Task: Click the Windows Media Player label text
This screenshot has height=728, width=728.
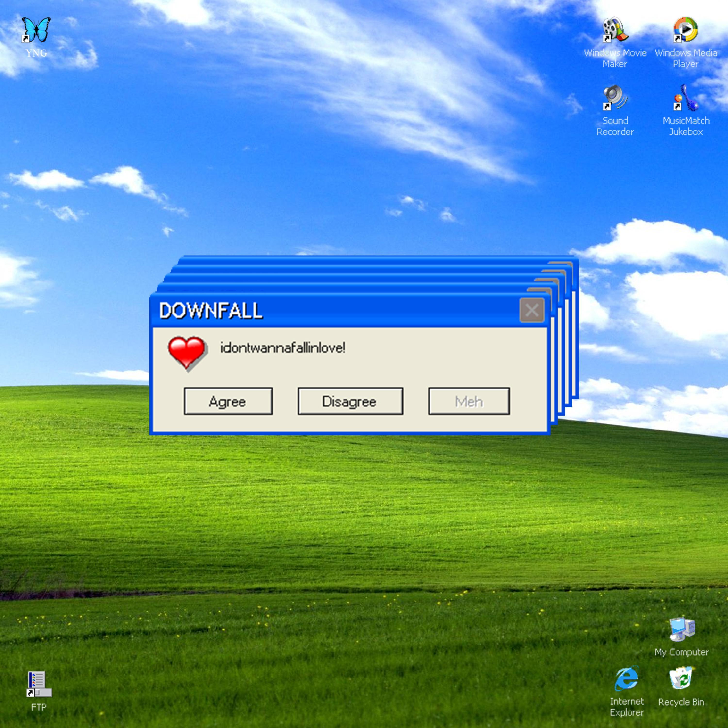Action: [x=686, y=58]
